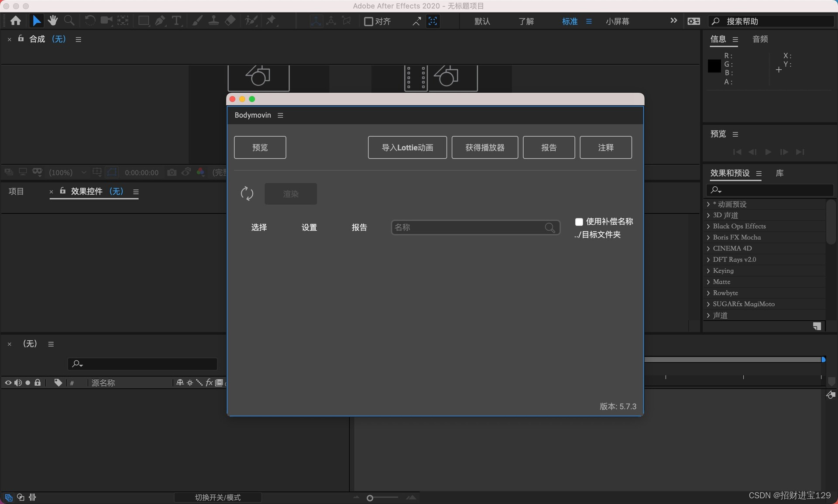The image size is (838, 504).
Task: Toggle the audio speaker column in timeline
Action: tap(18, 383)
